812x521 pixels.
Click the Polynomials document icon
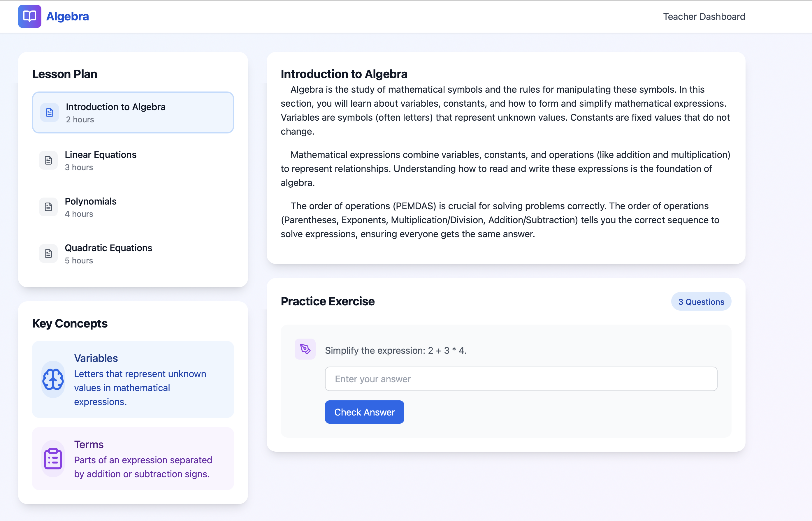coord(48,207)
